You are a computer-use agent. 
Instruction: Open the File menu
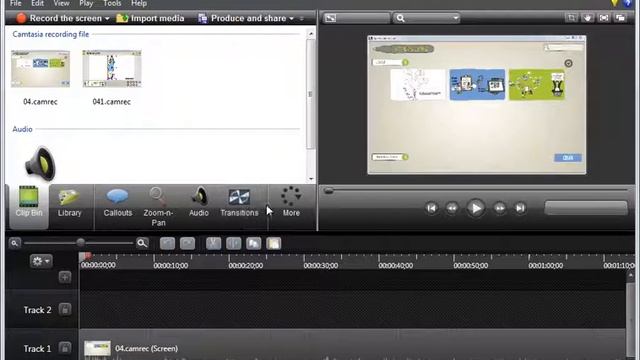click(16, 3)
